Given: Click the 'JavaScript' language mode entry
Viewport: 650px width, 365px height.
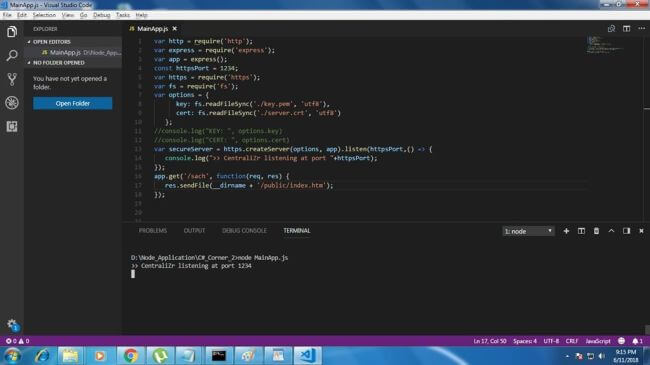Looking at the screenshot, I should 598,341.
